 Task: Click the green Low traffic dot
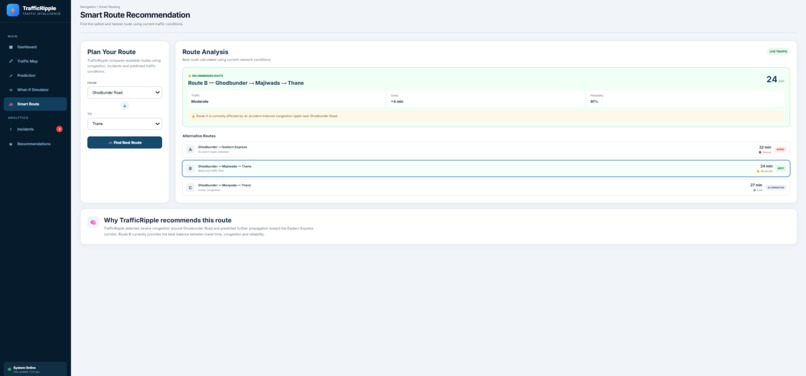tap(755, 190)
